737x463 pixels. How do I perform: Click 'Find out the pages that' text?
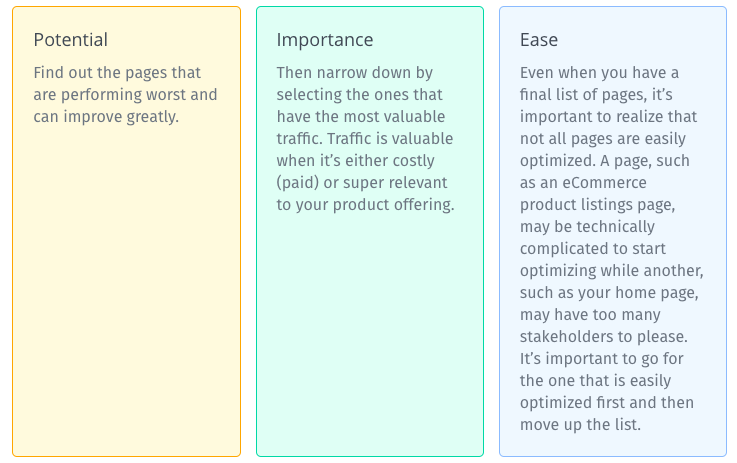[x=117, y=73]
